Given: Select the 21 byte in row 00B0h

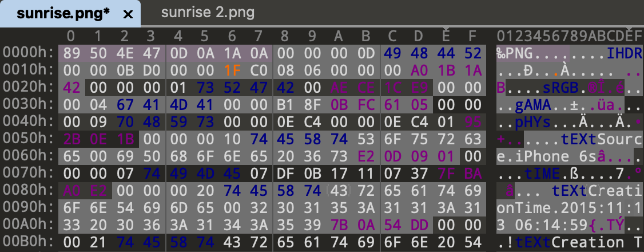Looking at the screenshot, I should [98, 243].
